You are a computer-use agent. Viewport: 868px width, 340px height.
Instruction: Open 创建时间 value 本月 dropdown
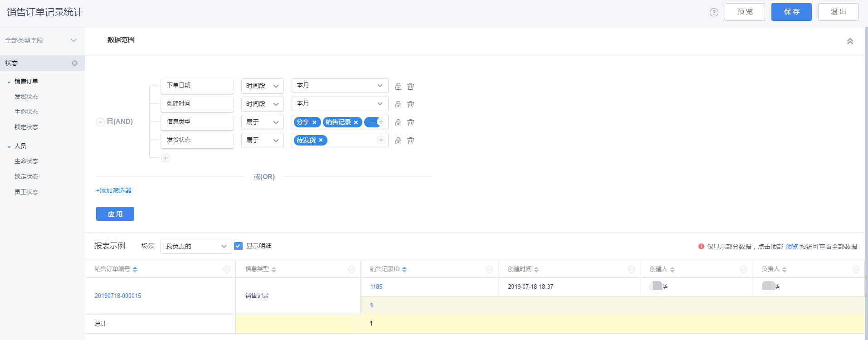pos(340,104)
